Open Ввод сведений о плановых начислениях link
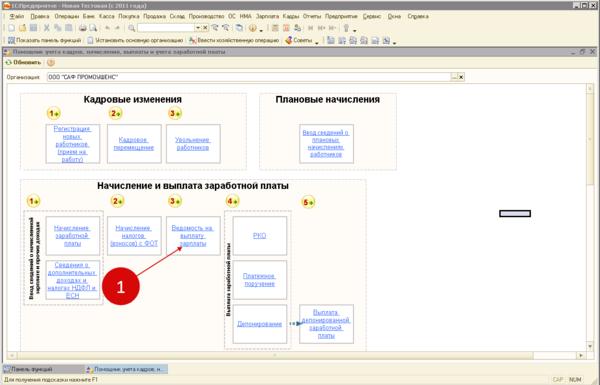Viewport: 600px width, 385px height. coord(326,144)
